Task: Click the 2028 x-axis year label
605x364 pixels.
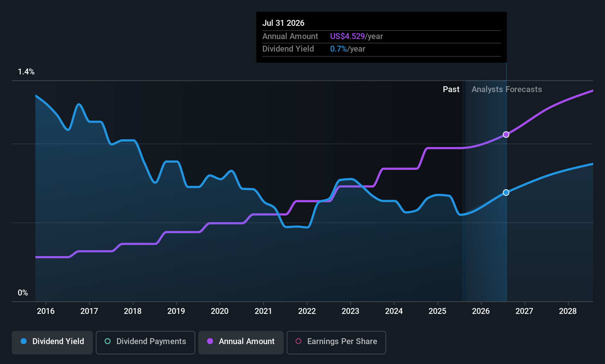Action: (568, 311)
